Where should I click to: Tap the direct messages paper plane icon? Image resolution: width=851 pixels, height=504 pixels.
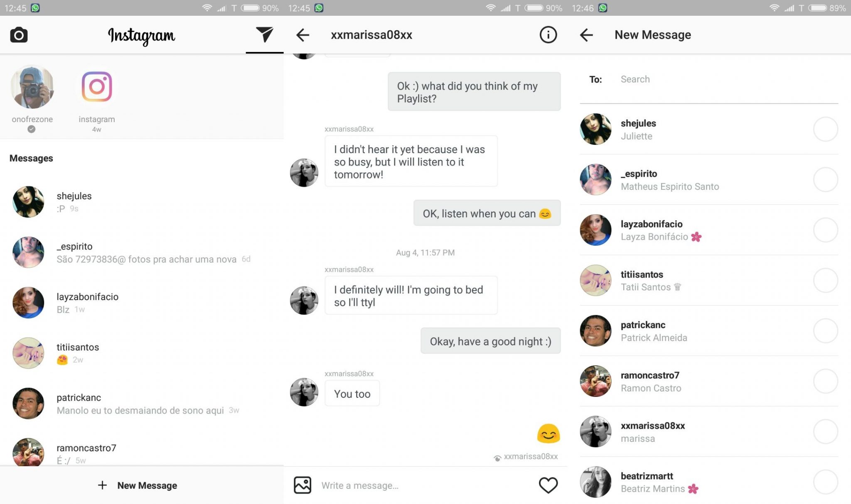pyautogui.click(x=264, y=34)
